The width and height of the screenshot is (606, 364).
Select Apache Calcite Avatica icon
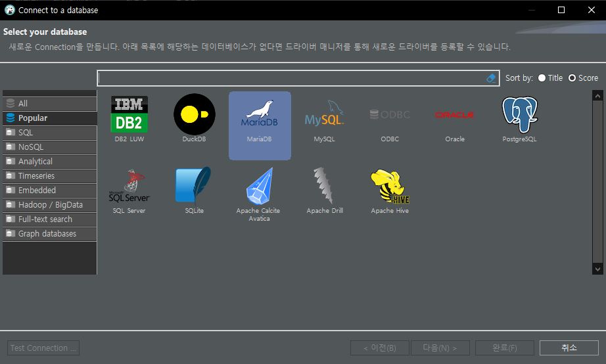click(260, 186)
